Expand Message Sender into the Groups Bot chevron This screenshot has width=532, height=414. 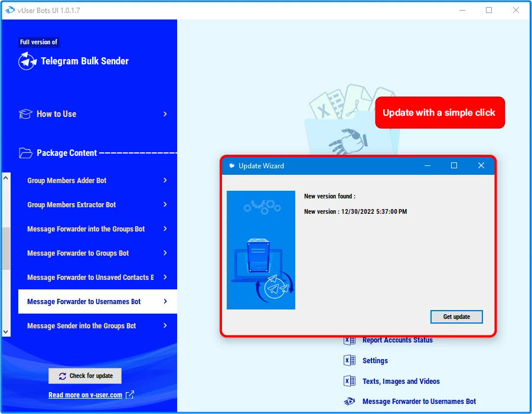click(165, 326)
